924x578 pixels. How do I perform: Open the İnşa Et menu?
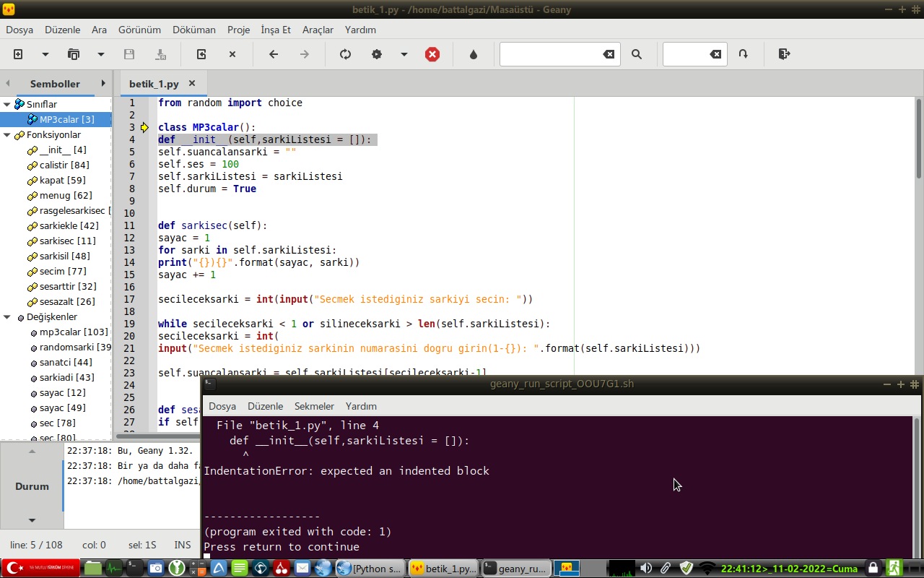(x=276, y=30)
